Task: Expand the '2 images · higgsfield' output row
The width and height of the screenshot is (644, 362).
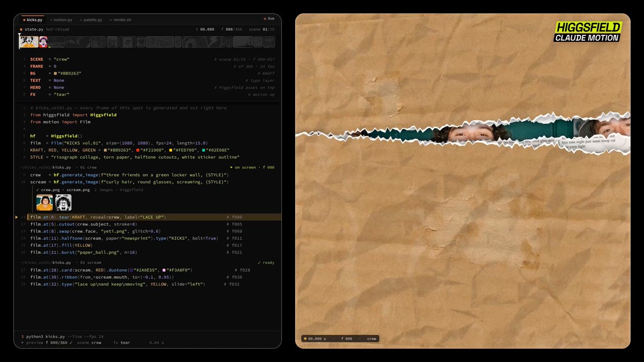Action: point(119,190)
